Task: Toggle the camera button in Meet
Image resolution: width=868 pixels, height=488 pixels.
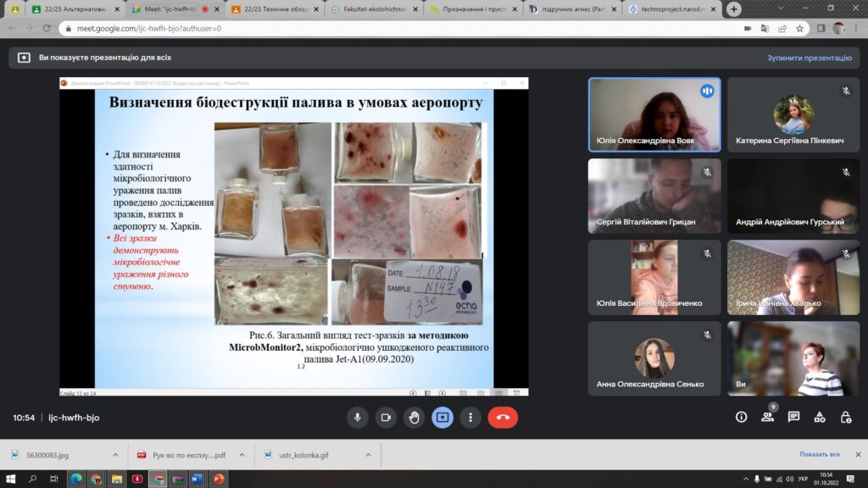Action: (x=386, y=418)
